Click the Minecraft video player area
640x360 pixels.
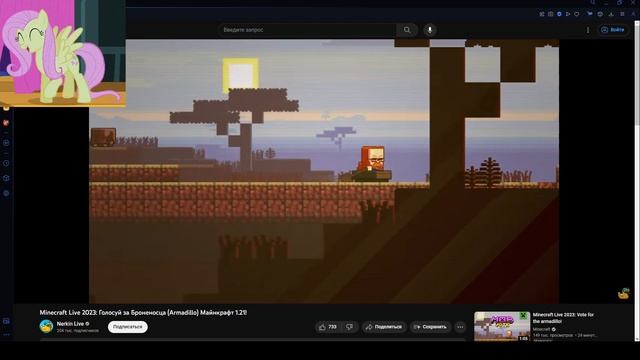click(x=324, y=171)
